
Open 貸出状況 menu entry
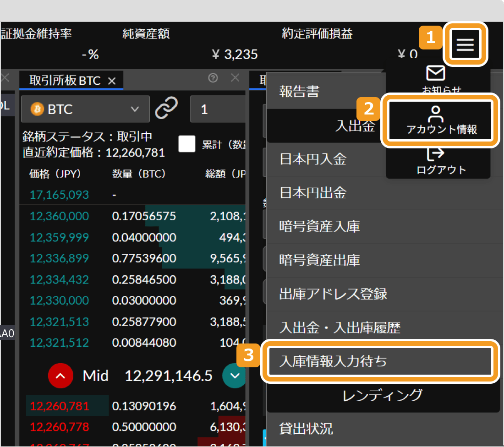point(385,429)
